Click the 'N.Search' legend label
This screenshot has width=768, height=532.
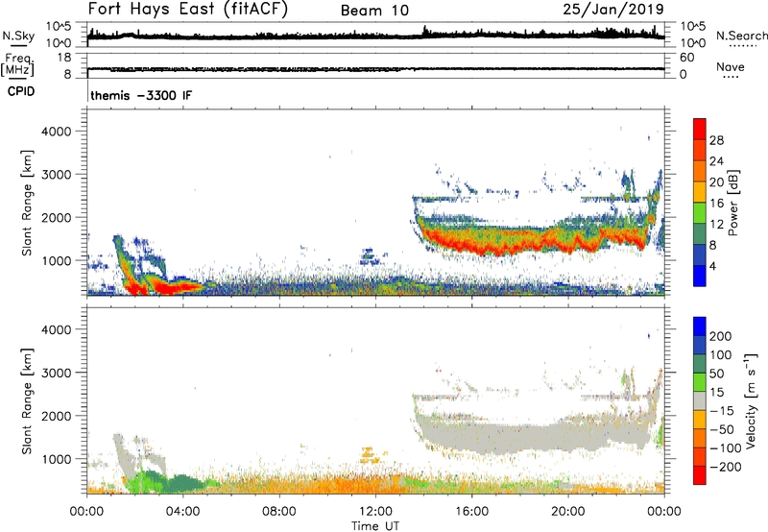pos(741,36)
